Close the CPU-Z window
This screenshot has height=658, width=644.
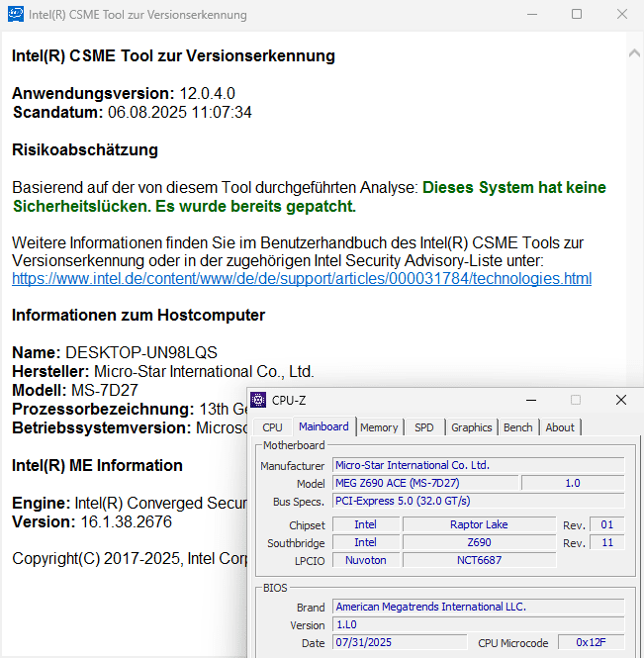click(x=621, y=400)
